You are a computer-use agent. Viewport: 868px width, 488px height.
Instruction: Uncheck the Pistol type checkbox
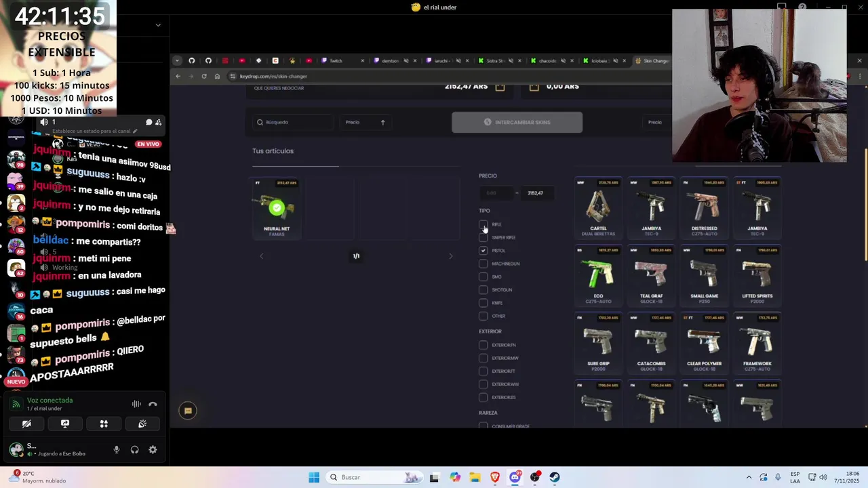(x=483, y=251)
